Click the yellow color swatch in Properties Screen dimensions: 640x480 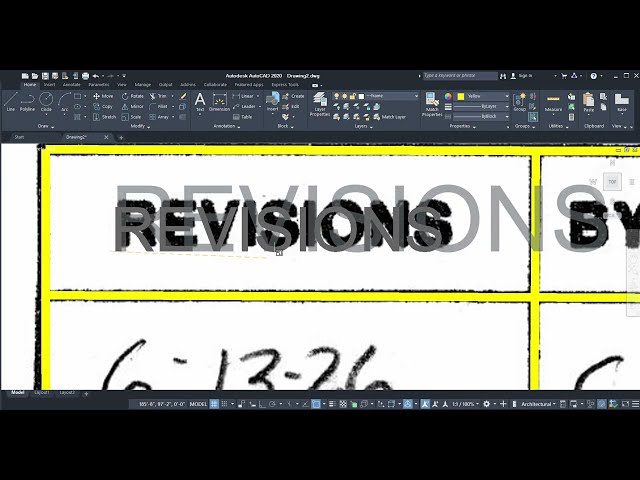pyautogui.click(x=461, y=96)
